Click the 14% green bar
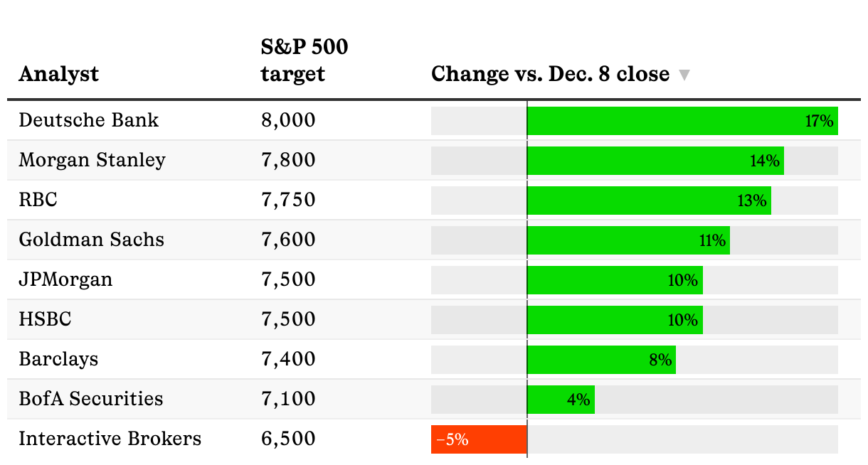This screenshot has width=868, height=465. [x=655, y=161]
